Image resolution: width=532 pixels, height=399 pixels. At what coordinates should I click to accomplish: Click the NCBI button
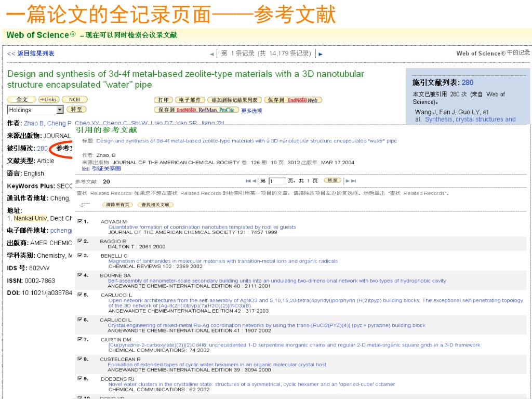pos(75,99)
